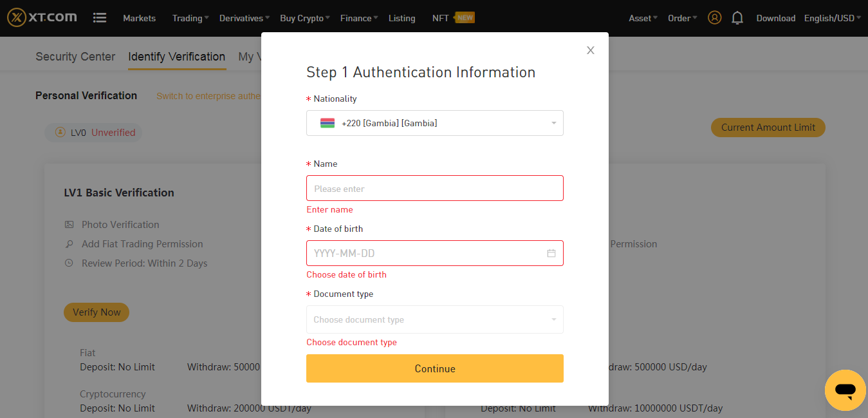Expand the Derivatives menu
The height and width of the screenshot is (418, 868).
242,17
